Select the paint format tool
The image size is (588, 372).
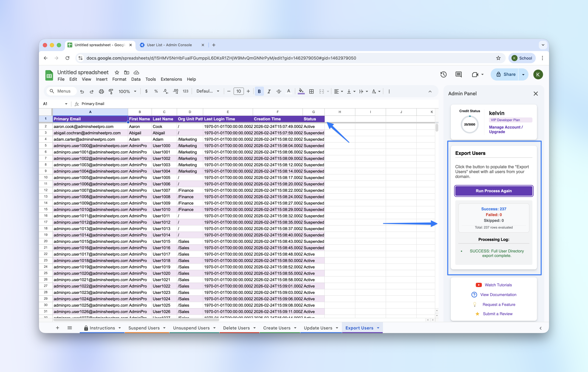point(111,91)
